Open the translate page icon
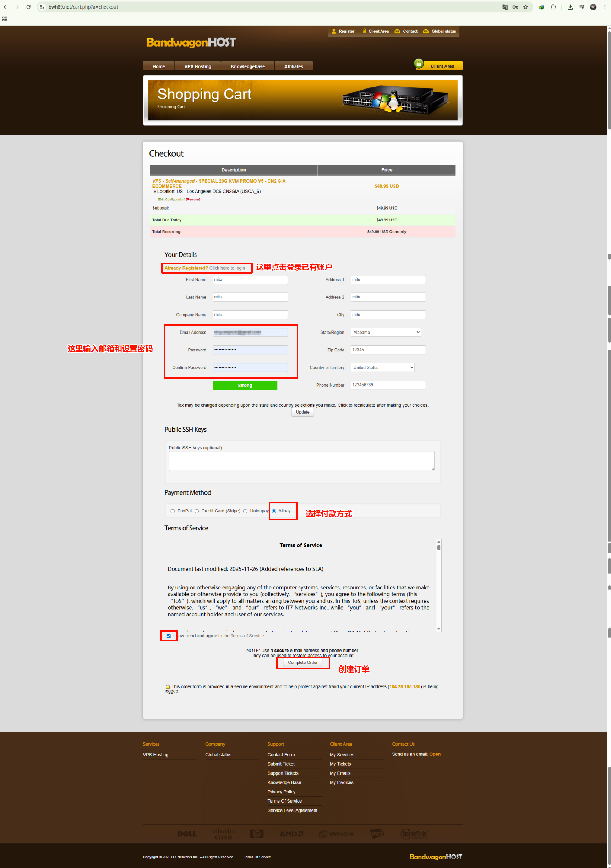Image resolution: width=611 pixels, height=868 pixels. pyautogui.click(x=505, y=7)
